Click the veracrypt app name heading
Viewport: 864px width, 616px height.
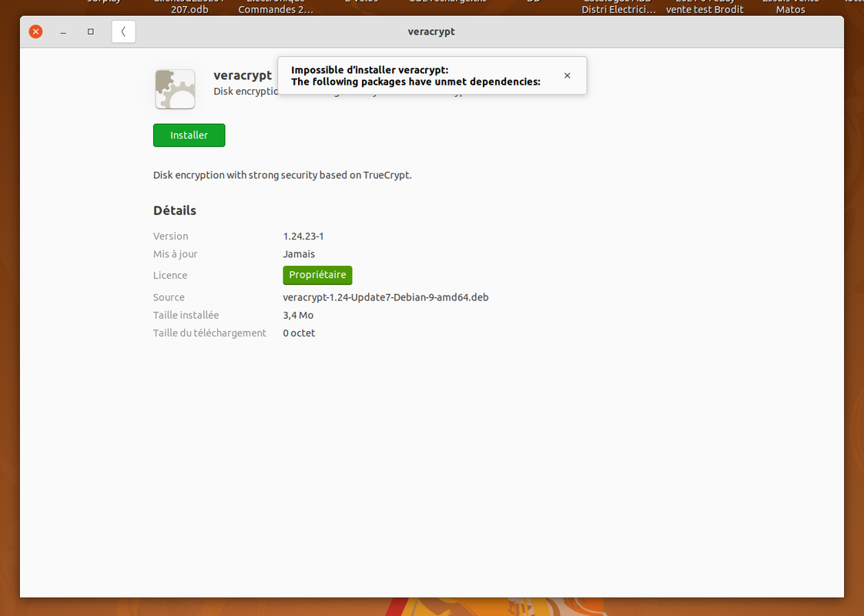(243, 75)
